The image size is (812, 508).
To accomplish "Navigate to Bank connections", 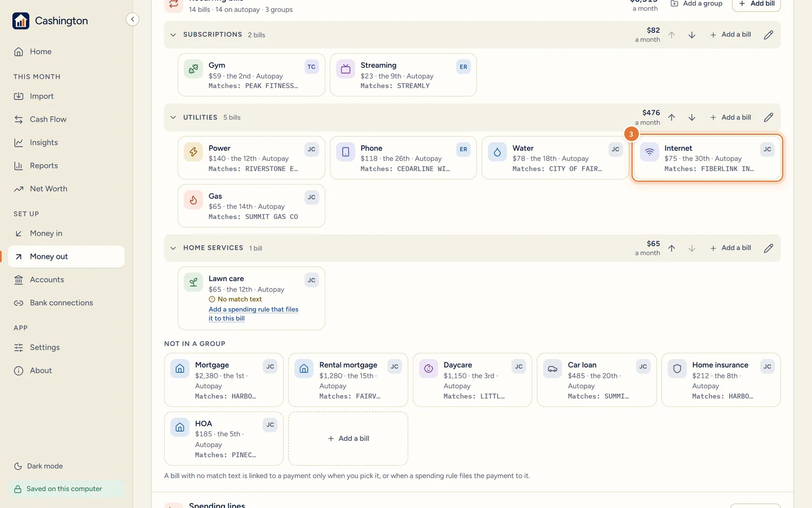I will click(x=67, y=303).
